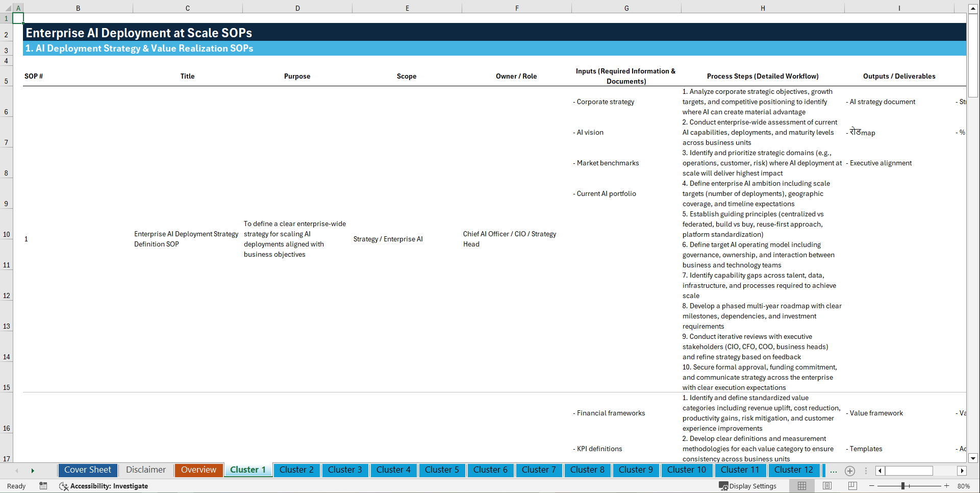Zoom out with the minus icon
This screenshot has height=493, width=980.
tap(872, 486)
